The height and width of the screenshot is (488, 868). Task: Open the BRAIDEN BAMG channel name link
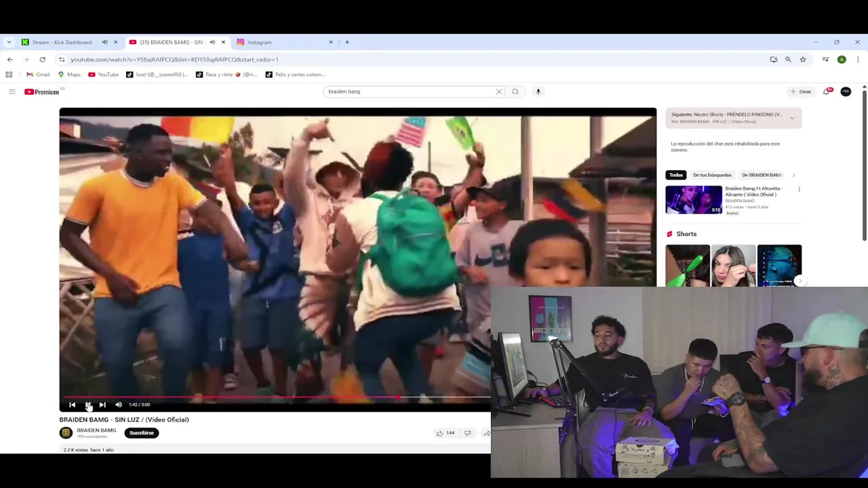click(x=96, y=430)
